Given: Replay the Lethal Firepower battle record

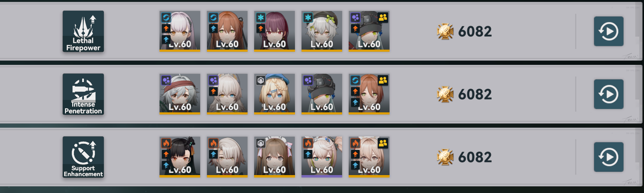Looking at the screenshot, I should pyautogui.click(x=609, y=31).
